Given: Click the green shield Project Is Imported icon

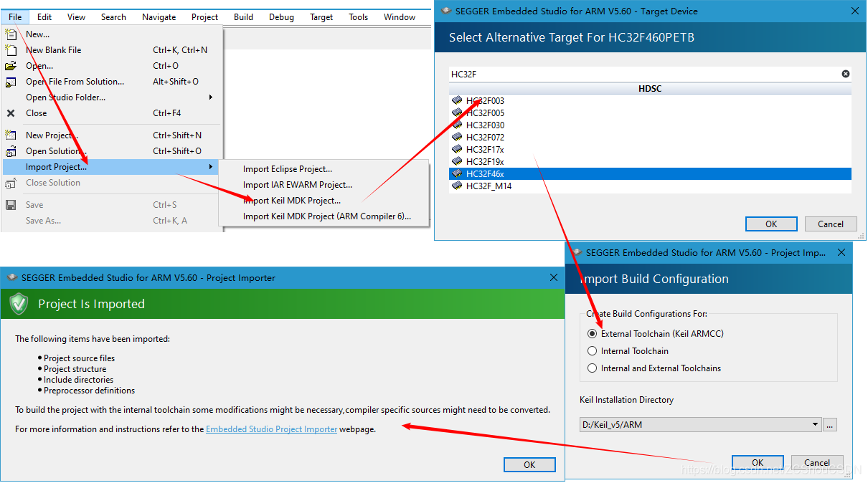Looking at the screenshot, I should click(x=19, y=304).
